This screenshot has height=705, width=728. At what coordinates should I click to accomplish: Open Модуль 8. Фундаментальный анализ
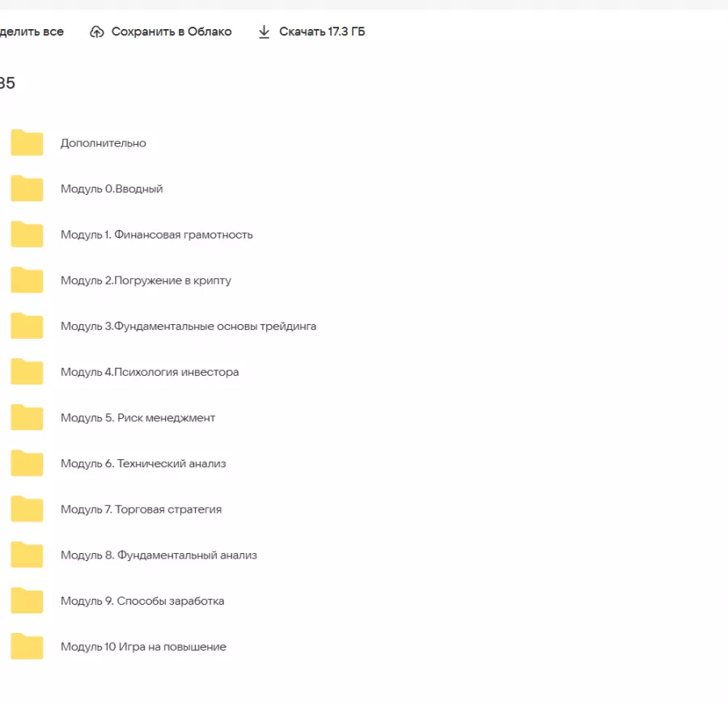pyautogui.click(x=159, y=555)
